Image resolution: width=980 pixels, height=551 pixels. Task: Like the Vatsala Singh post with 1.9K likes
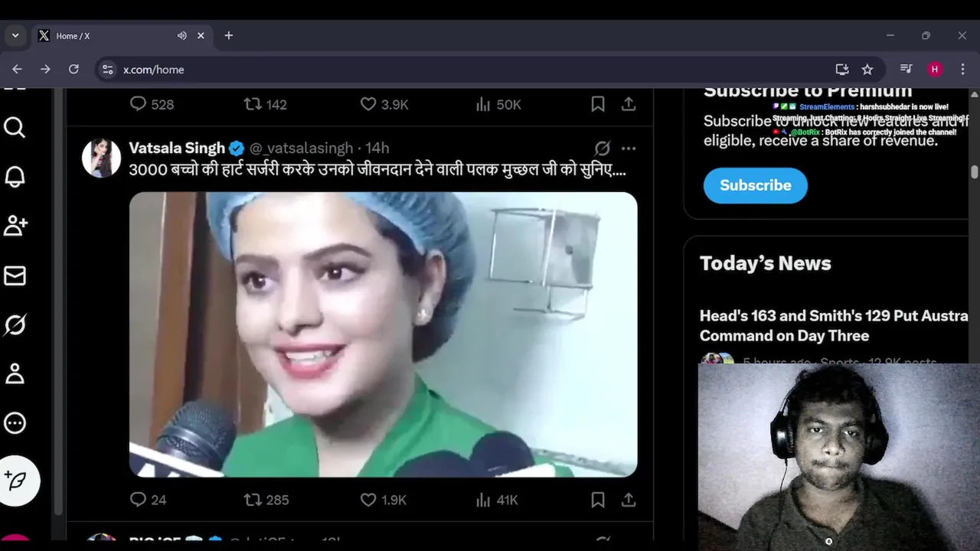pos(383,500)
